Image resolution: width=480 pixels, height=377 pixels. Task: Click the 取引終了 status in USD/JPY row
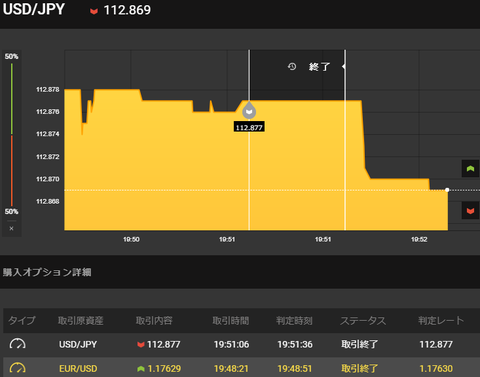(360, 344)
